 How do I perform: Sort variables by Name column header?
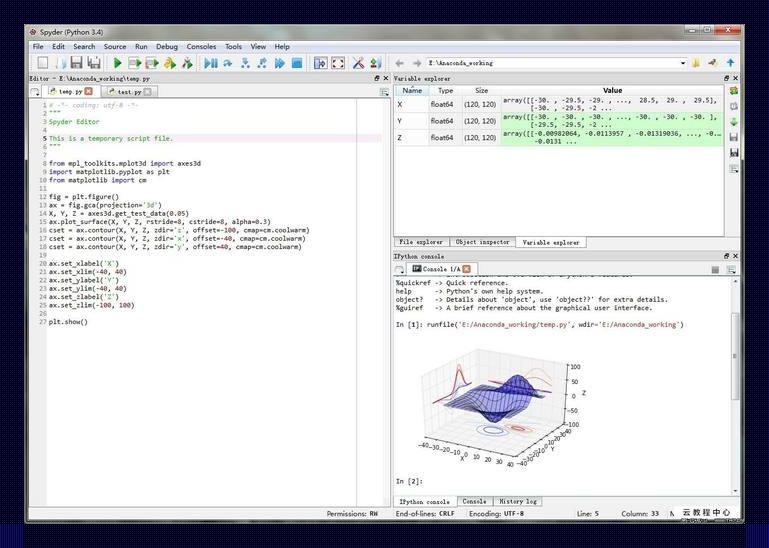click(x=412, y=90)
